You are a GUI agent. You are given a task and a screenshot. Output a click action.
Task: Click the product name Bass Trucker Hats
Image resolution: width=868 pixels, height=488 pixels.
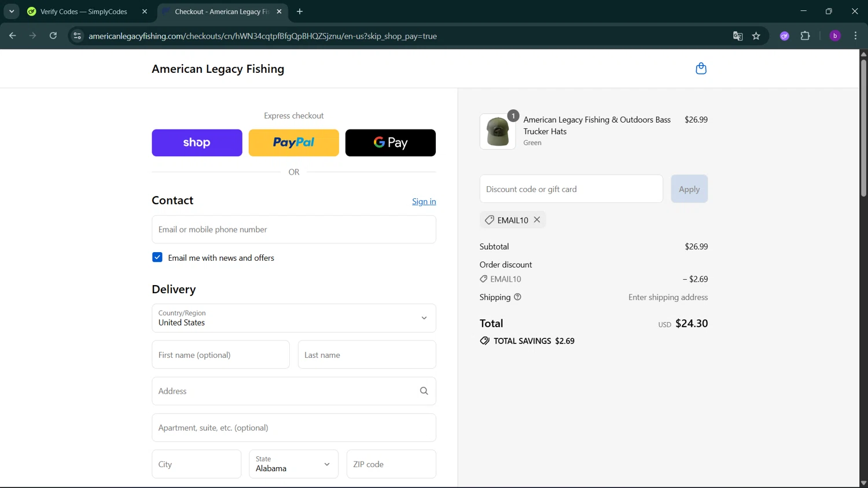point(597,125)
